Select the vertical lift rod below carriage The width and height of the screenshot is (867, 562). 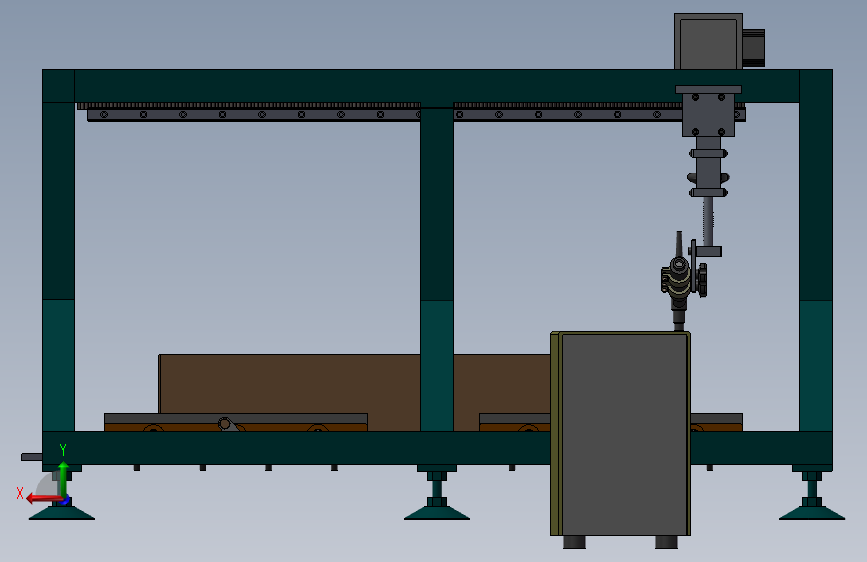[708, 222]
